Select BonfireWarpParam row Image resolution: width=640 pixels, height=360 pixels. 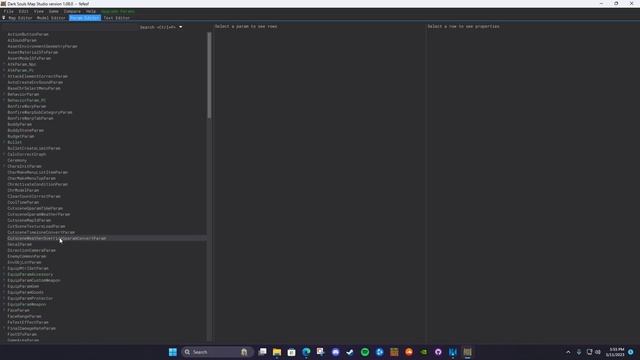[27, 106]
